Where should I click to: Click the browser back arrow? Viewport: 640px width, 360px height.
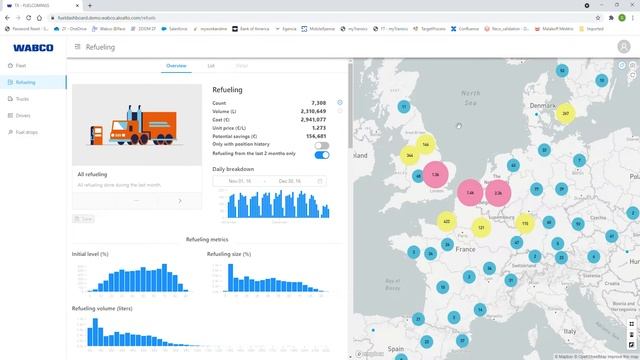coord(7,18)
